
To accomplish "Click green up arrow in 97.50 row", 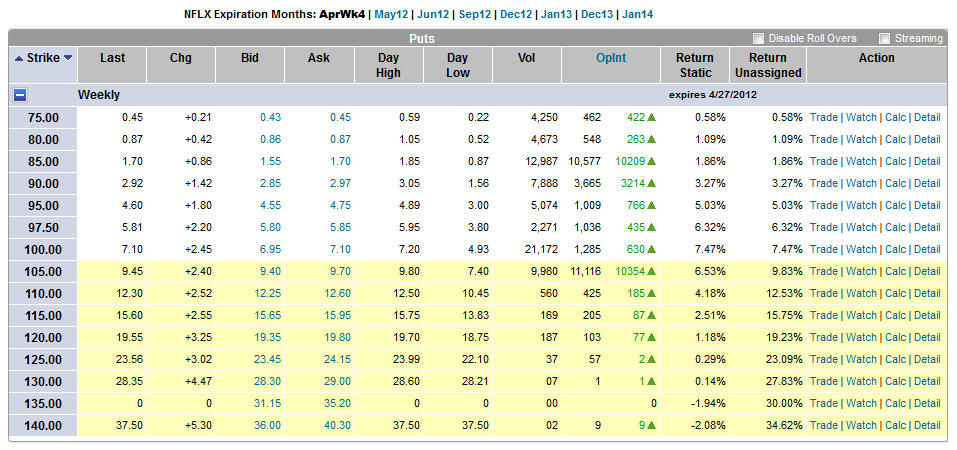I will 652,227.
